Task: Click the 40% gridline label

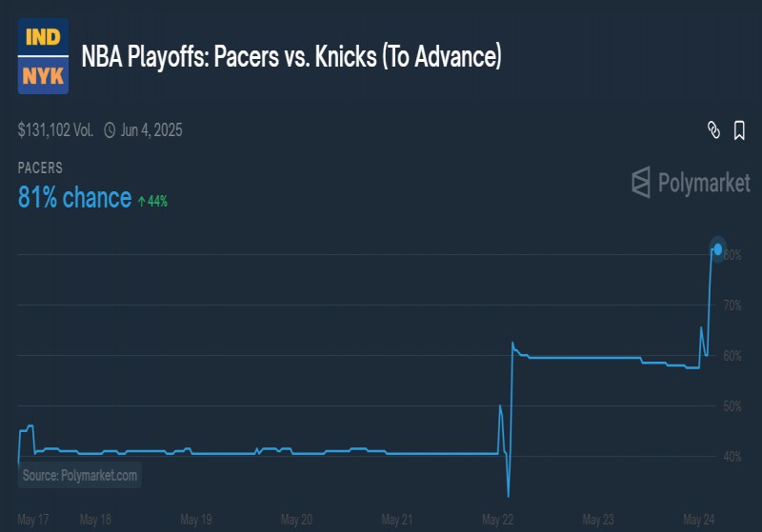Action: pos(732,457)
